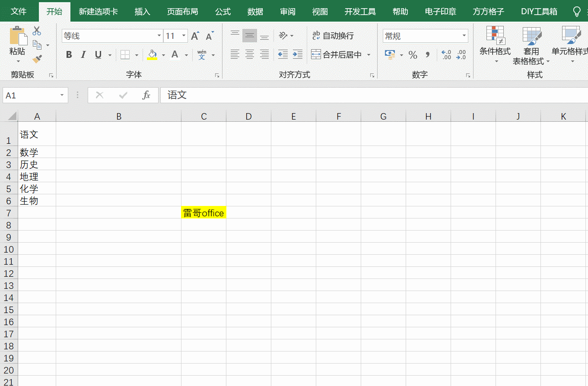Select the yellow 雷哥office cell
The height and width of the screenshot is (386, 588).
(x=203, y=212)
